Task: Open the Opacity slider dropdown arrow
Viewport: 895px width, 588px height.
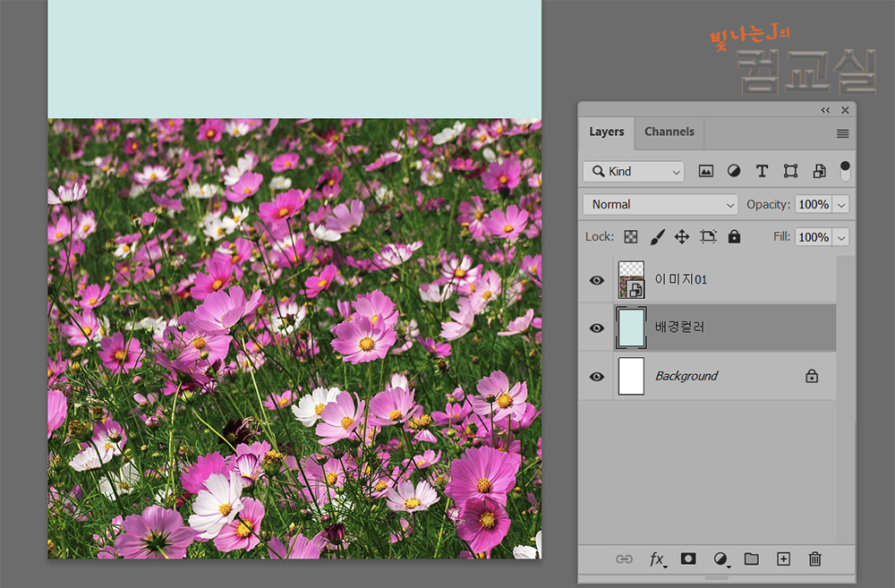Action: click(841, 204)
